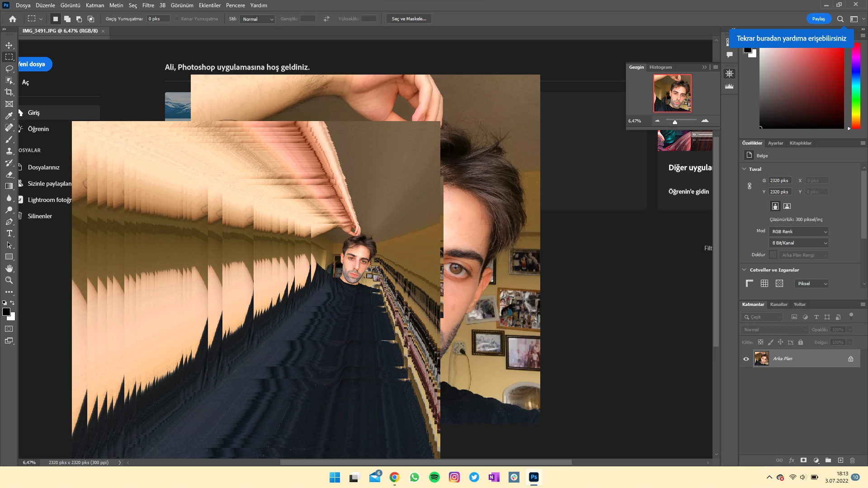Open the Mod dropdown showing RGB Renk

point(799,231)
